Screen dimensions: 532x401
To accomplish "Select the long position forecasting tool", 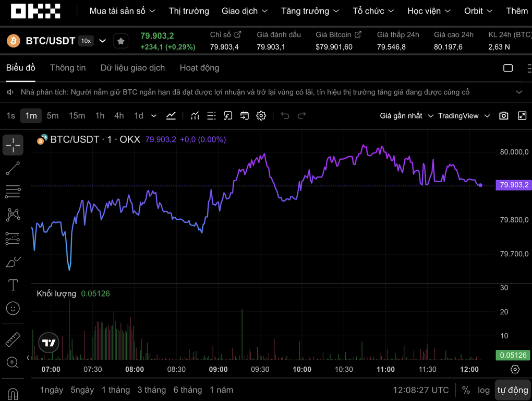I will 13,239.
